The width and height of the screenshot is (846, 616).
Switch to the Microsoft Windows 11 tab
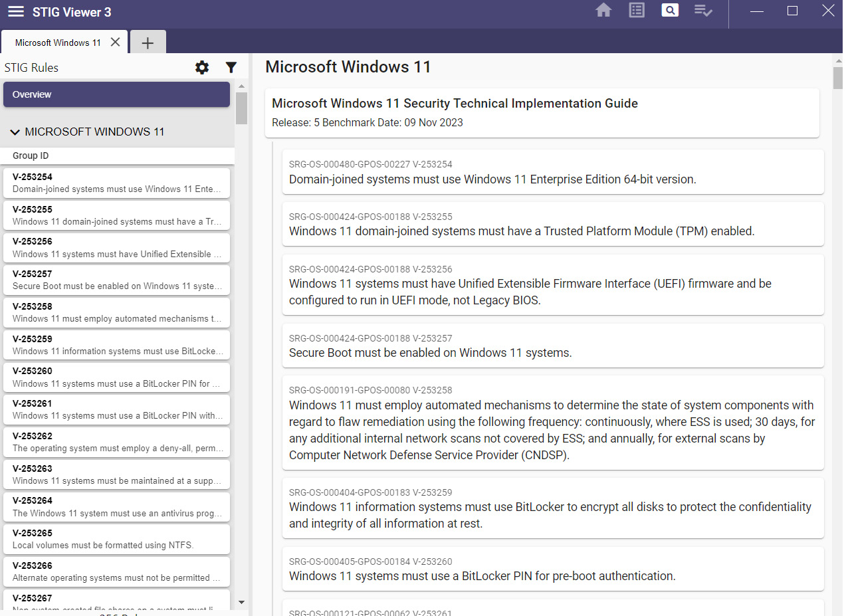pyautogui.click(x=58, y=43)
